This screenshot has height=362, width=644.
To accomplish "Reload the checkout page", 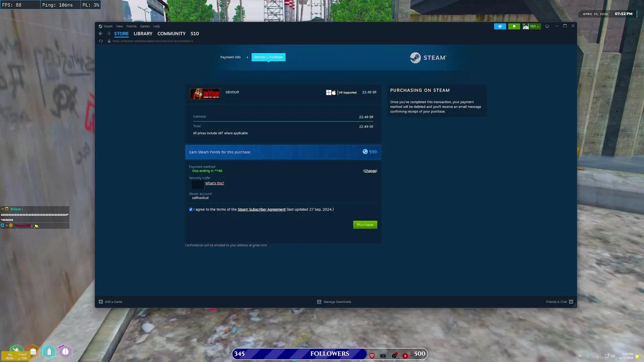I will coord(101,41).
